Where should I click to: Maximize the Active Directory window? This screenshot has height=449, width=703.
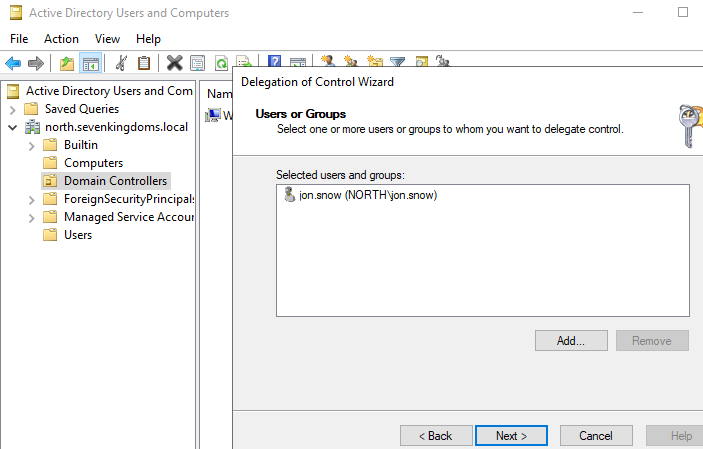click(683, 12)
